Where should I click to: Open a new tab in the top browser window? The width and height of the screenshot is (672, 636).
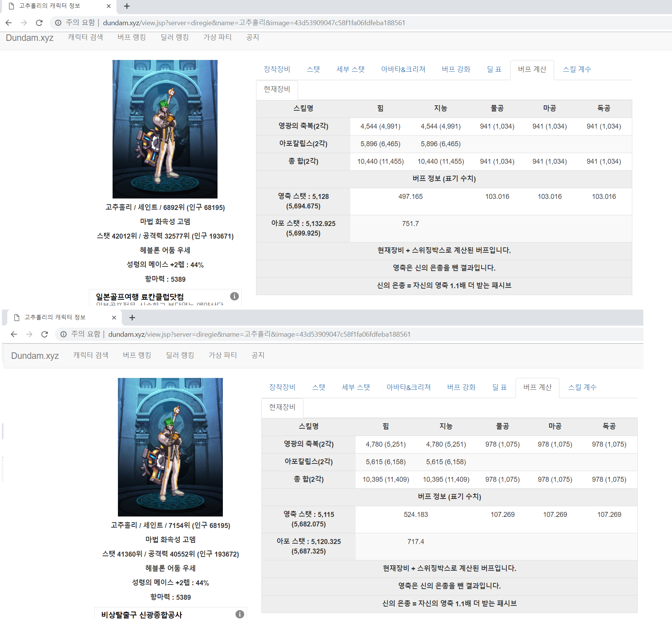pos(127,6)
